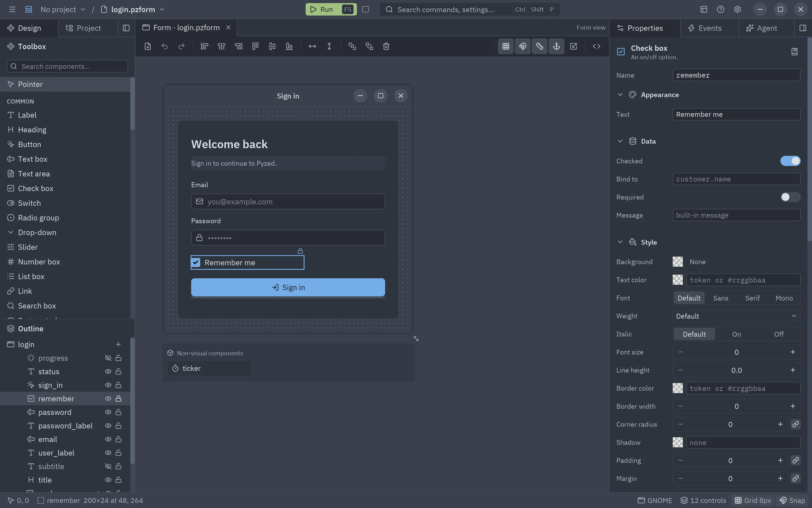
Task: Lock the password_label outline item
Action: tap(118, 426)
